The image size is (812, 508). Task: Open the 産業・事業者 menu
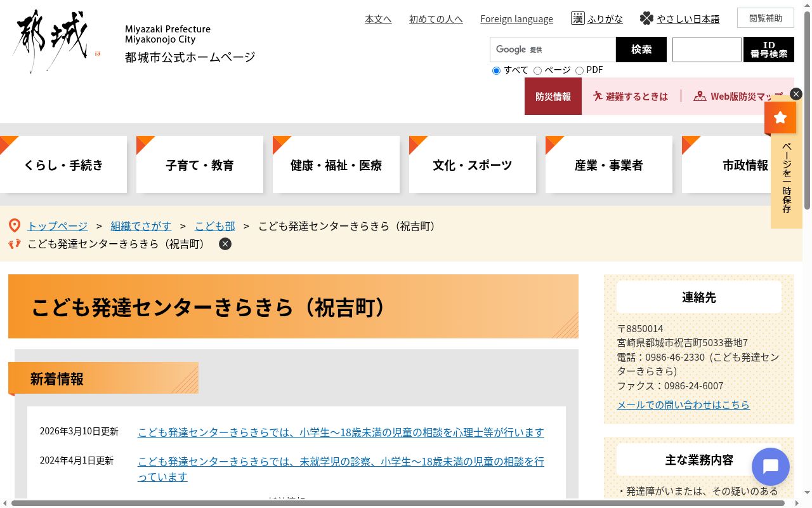click(609, 164)
